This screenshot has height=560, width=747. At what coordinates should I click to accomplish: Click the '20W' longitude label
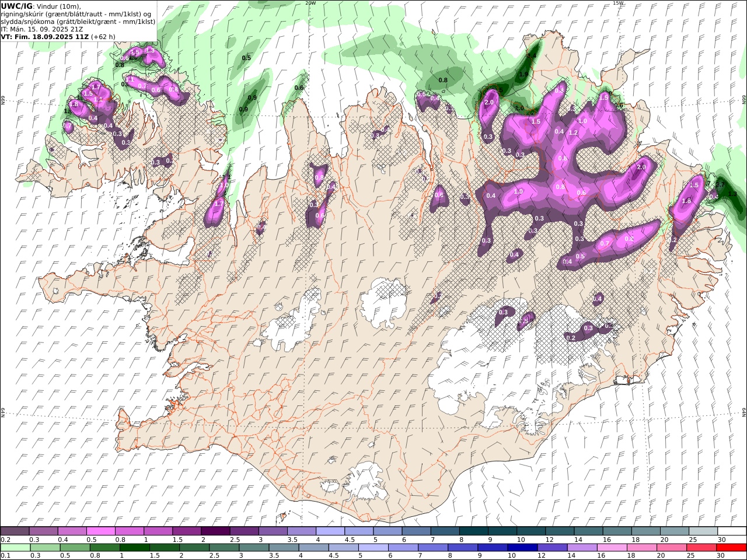[x=311, y=3]
